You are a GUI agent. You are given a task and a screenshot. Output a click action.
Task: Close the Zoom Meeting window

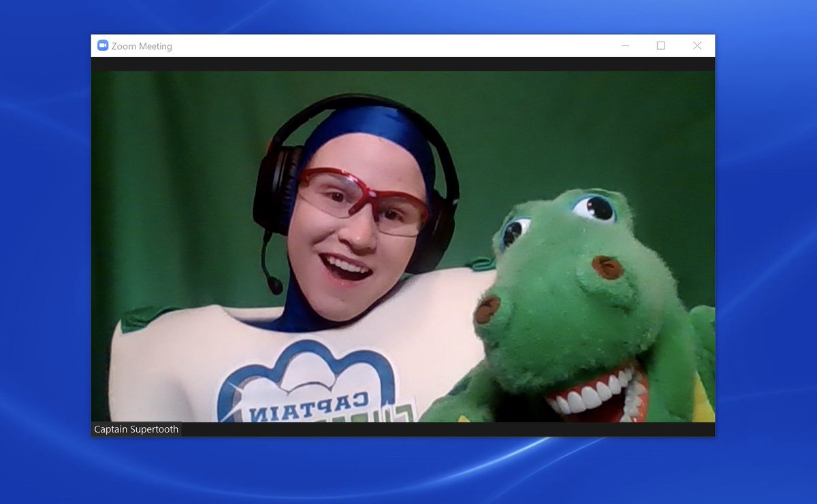pos(697,46)
